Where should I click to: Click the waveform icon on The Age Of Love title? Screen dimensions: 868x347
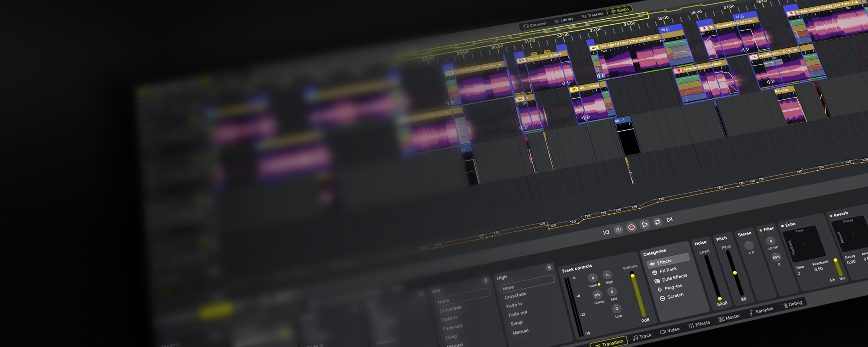[656, 37]
